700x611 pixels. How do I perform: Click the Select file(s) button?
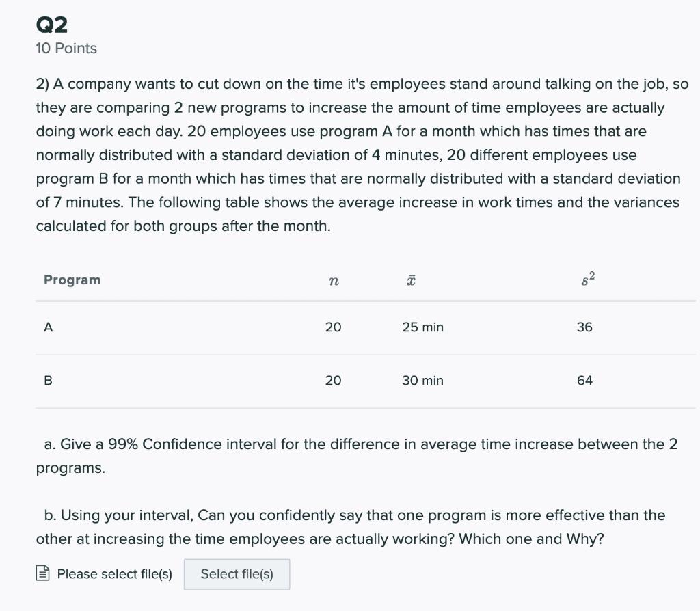[237, 574]
